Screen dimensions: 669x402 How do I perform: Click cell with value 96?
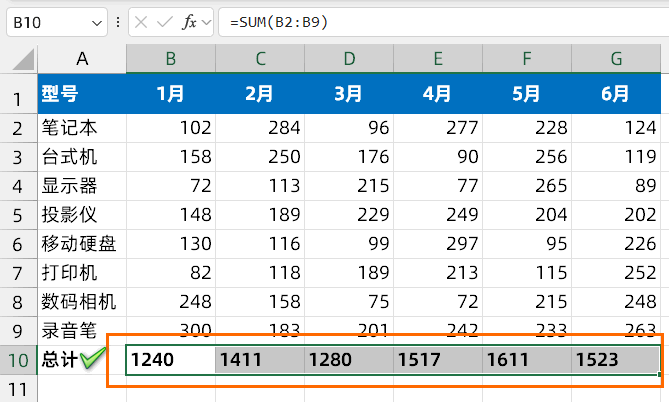point(349,128)
